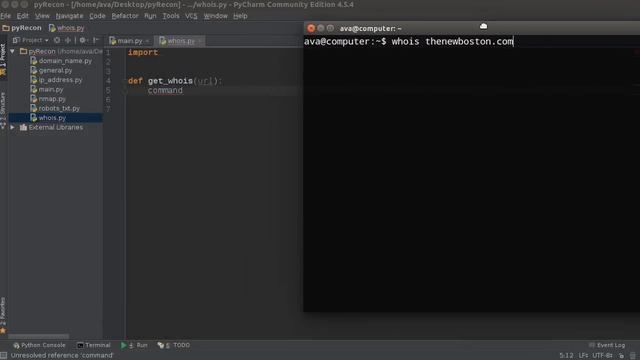640x360 pixels.
Task: Open the Project view dropdown
Action: [31, 40]
